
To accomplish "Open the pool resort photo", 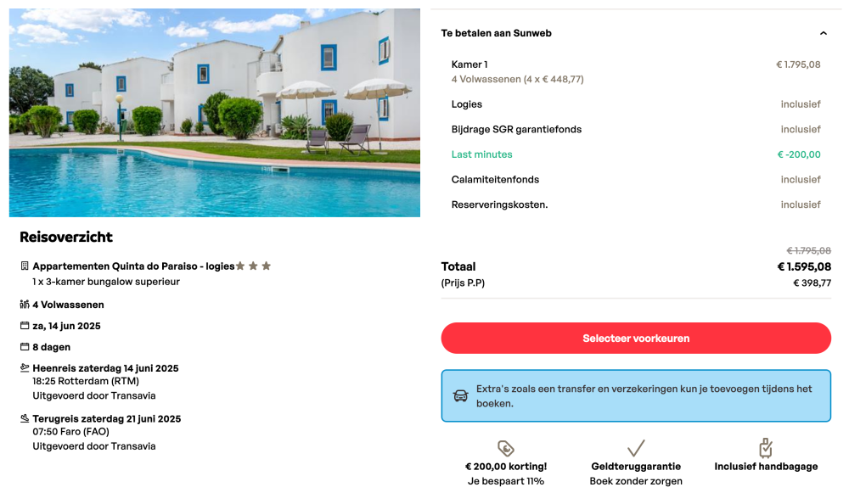I will 215,113.
